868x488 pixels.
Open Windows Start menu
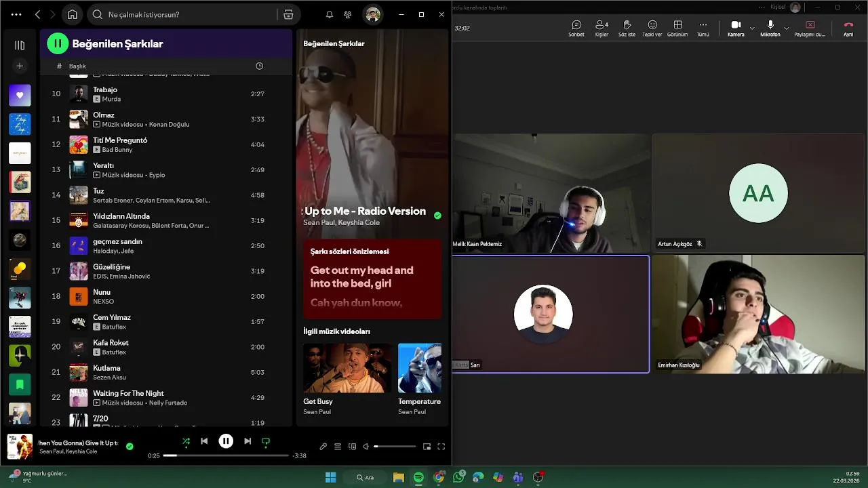click(330, 477)
